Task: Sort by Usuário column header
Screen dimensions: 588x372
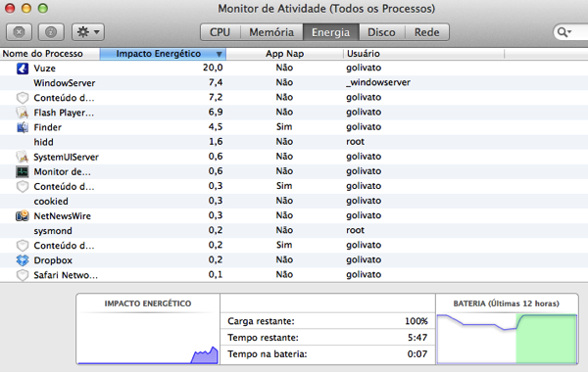Action: pos(423,54)
